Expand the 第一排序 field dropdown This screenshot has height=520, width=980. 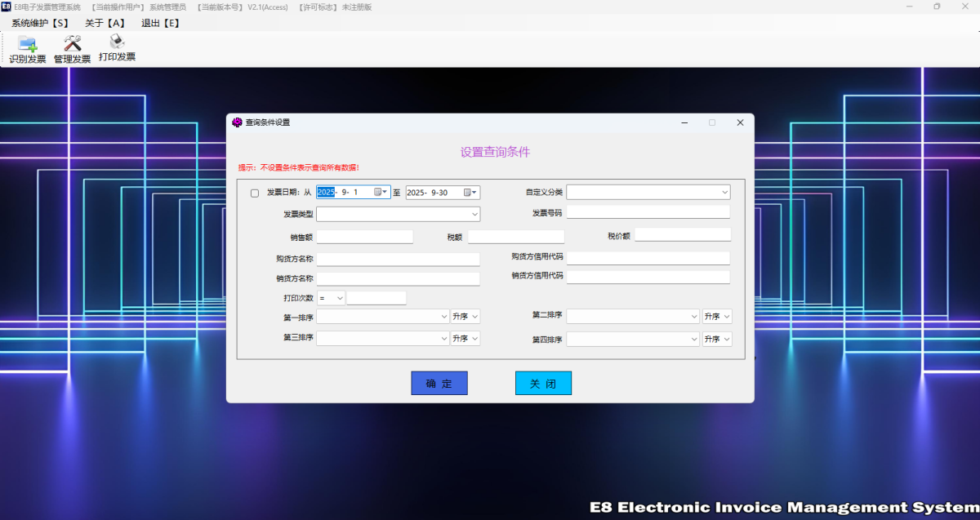tap(443, 317)
